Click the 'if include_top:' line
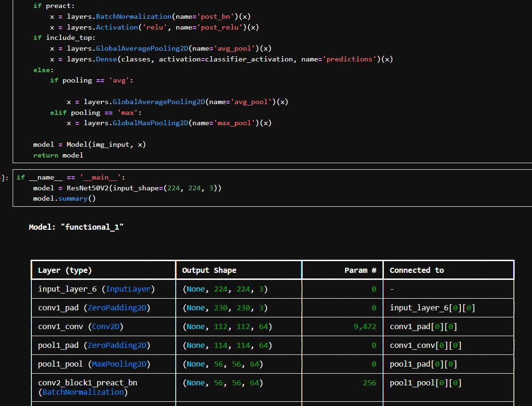532x406 pixels. [65, 38]
